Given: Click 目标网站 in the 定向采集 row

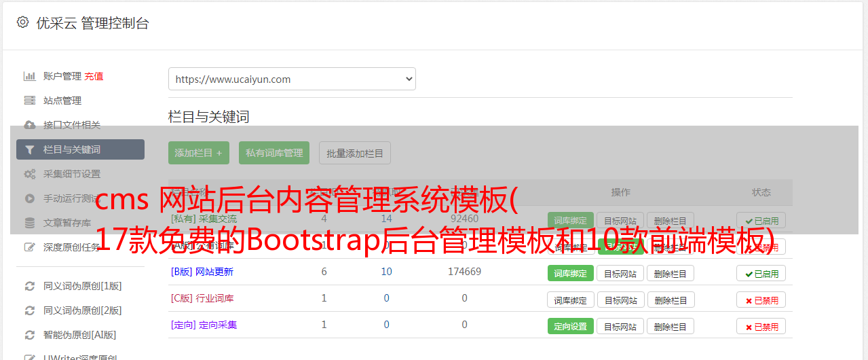Looking at the screenshot, I should (620, 327).
